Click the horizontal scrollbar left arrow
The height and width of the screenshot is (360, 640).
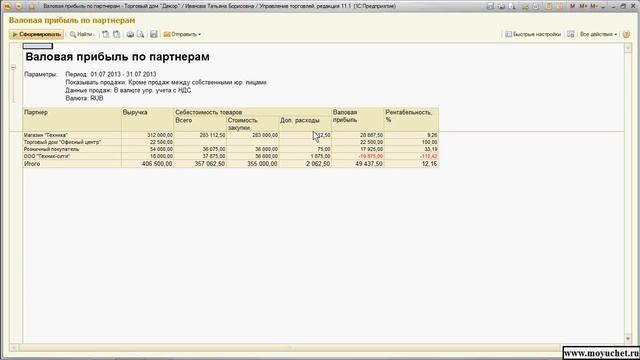pos(13,348)
